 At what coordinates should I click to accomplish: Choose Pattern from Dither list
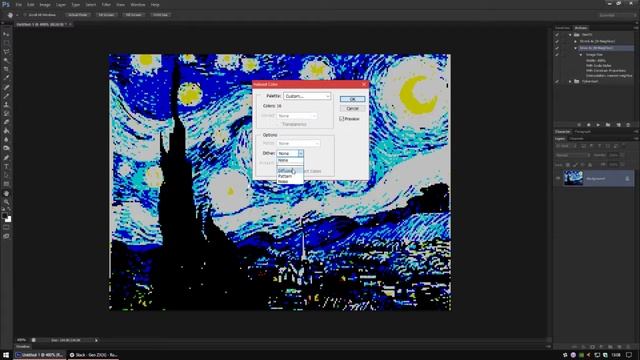pyautogui.click(x=290, y=176)
